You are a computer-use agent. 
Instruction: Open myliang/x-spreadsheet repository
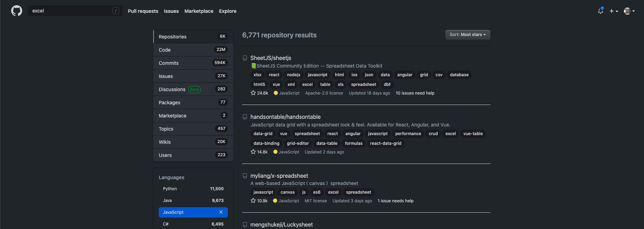point(279,176)
